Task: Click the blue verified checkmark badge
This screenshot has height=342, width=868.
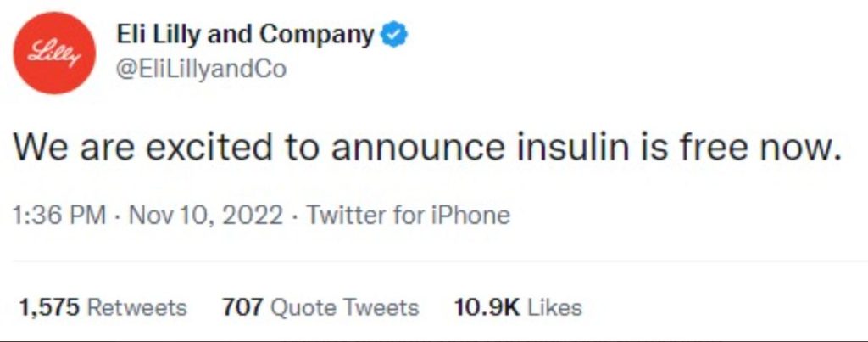Action: (x=394, y=35)
